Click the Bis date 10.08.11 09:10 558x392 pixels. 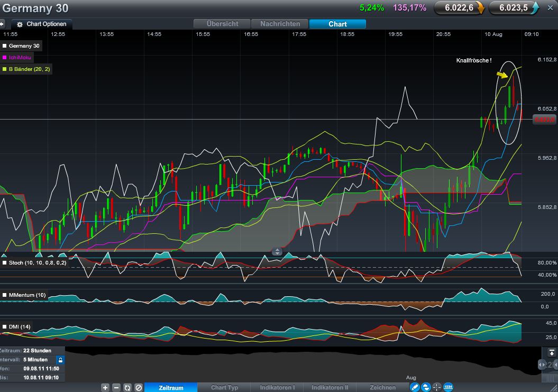click(x=41, y=377)
